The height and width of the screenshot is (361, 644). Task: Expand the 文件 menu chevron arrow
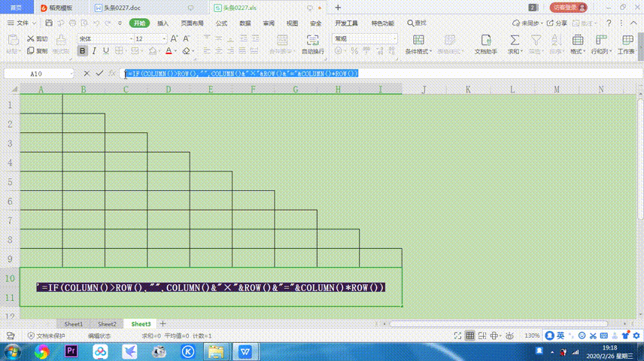[35, 23]
